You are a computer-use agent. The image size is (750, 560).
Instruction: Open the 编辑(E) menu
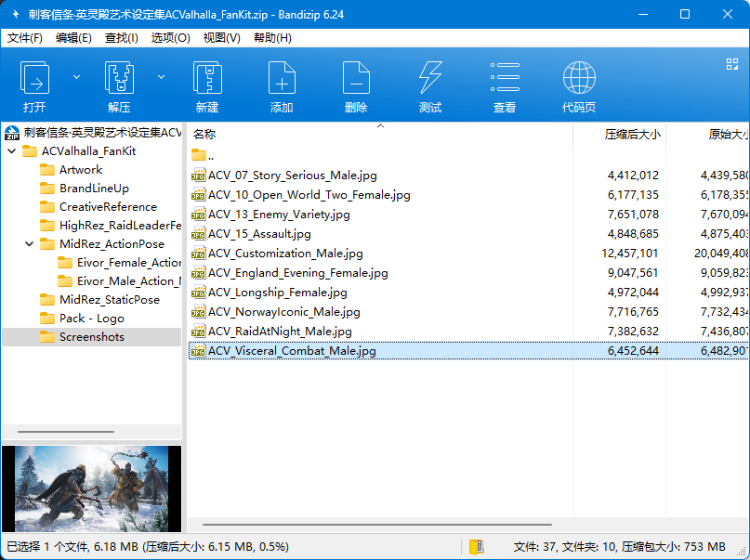(x=73, y=38)
